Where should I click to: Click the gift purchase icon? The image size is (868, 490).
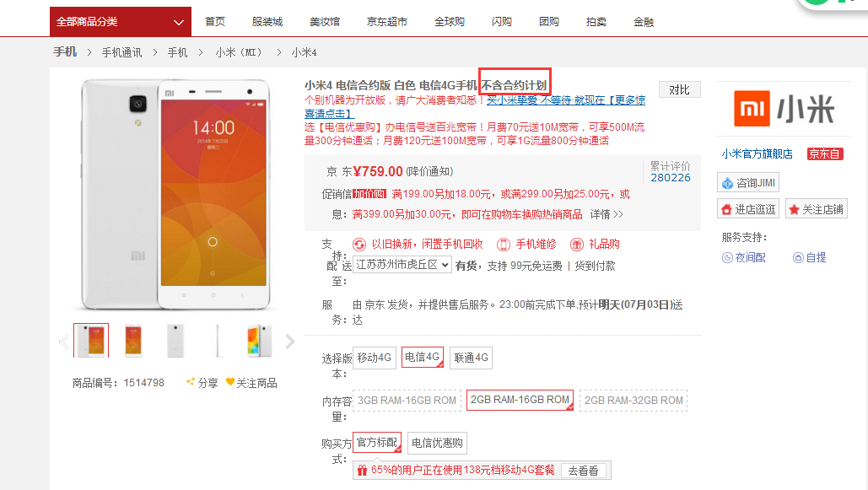pos(577,245)
